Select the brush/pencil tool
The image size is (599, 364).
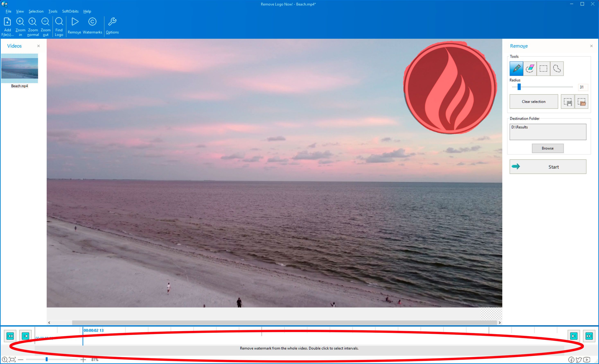coord(516,69)
